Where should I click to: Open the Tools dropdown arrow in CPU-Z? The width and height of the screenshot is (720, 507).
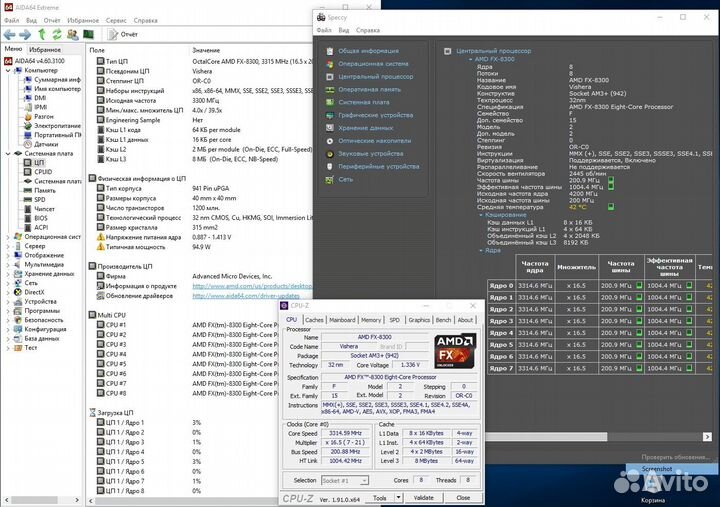399,497
